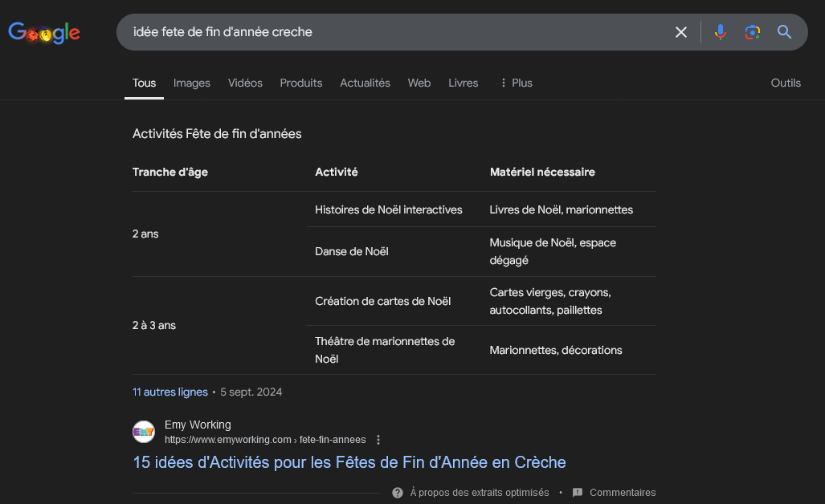The height and width of the screenshot is (504, 825).
Task: Open the Livres tab
Action: pyautogui.click(x=463, y=83)
